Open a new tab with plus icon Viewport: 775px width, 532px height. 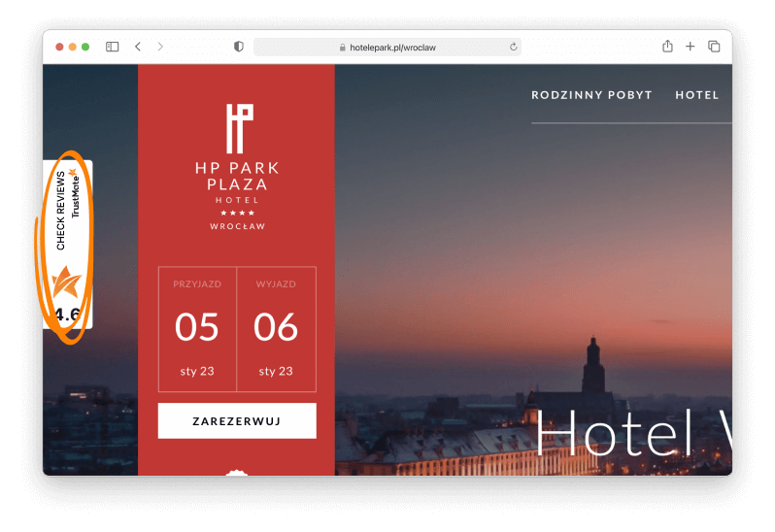(690, 47)
